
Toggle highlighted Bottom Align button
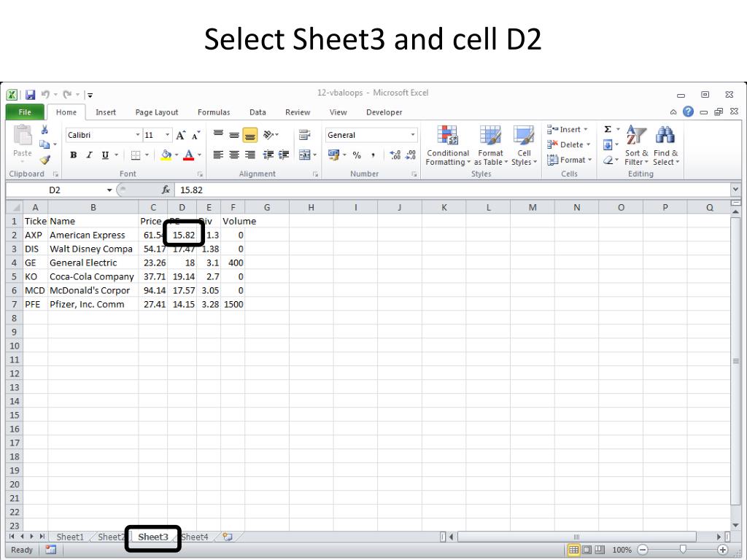click(250, 135)
